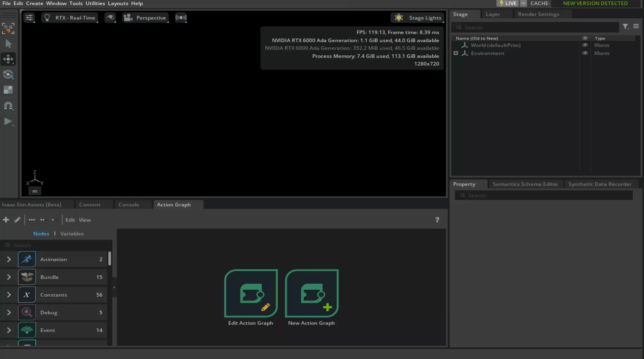Image resolution: width=644 pixels, height=359 pixels.
Task: Open the Utilities menu
Action: pos(95,3)
